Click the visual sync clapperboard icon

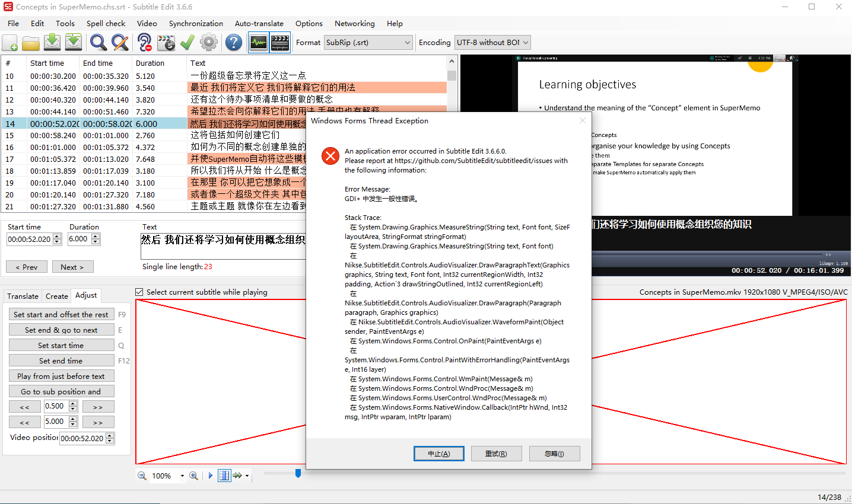166,42
